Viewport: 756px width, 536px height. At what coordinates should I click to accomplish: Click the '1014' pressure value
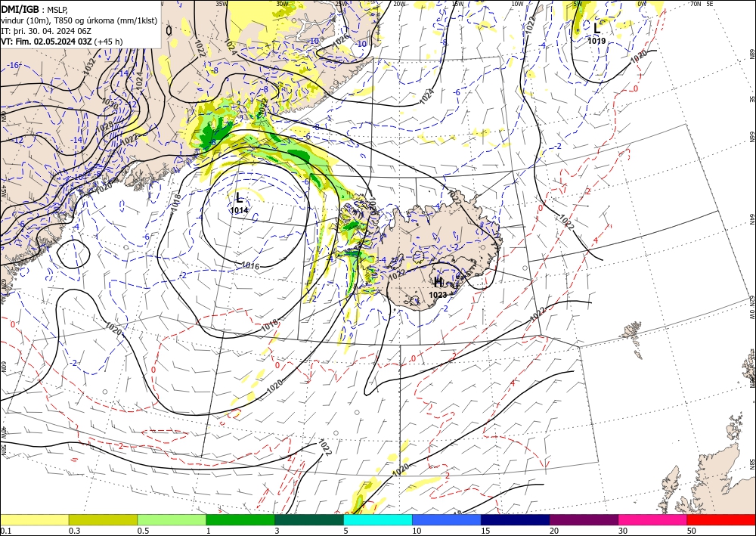coord(239,210)
